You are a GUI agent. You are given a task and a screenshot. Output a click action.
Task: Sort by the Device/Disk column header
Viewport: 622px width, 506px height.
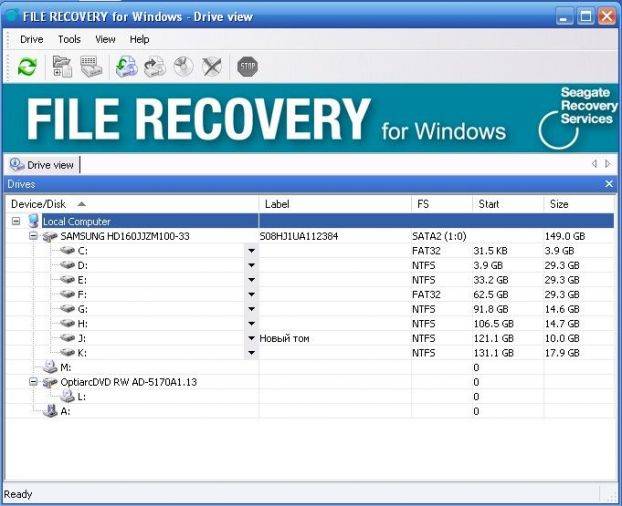tap(38, 204)
